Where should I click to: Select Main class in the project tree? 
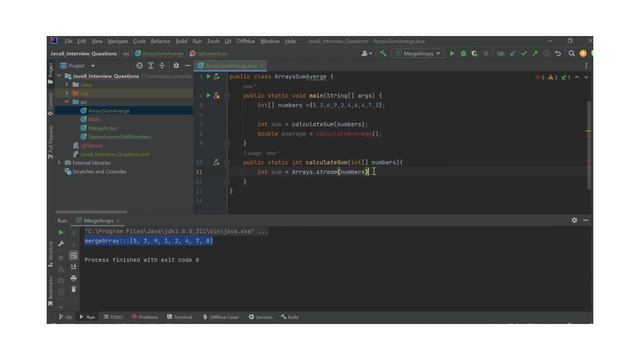(94, 119)
